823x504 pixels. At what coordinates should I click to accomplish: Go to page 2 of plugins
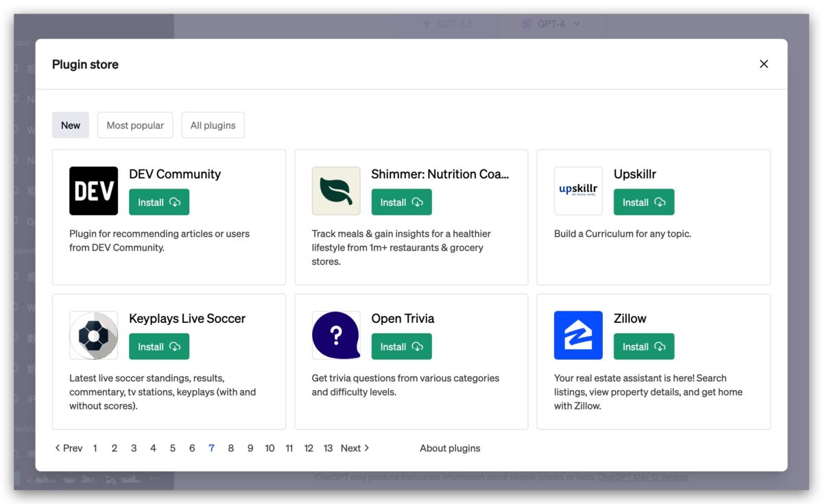(x=115, y=448)
